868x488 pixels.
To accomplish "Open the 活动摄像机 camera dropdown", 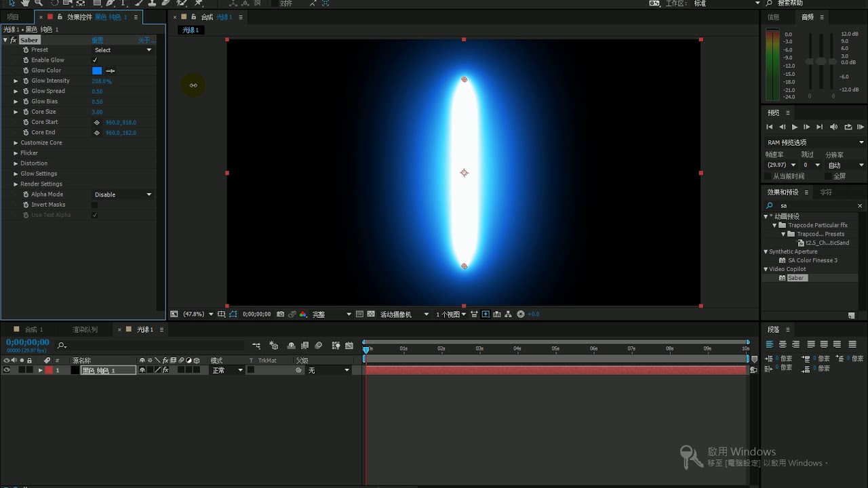I will [404, 314].
